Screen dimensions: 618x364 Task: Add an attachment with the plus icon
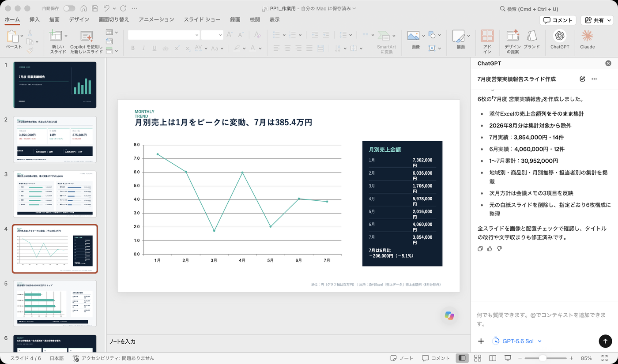[x=481, y=341]
